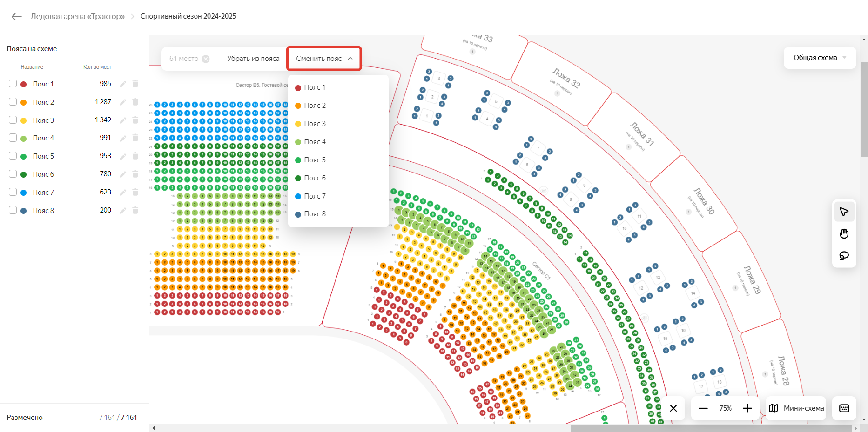The width and height of the screenshot is (868, 432).
Task: Click the zoom out minus icon
Action: tap(703, 408)
